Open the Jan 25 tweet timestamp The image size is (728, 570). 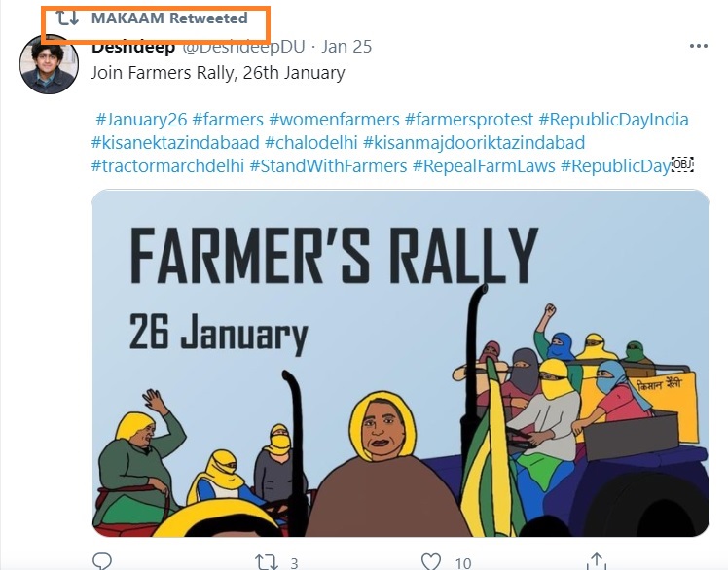(346, 46)
